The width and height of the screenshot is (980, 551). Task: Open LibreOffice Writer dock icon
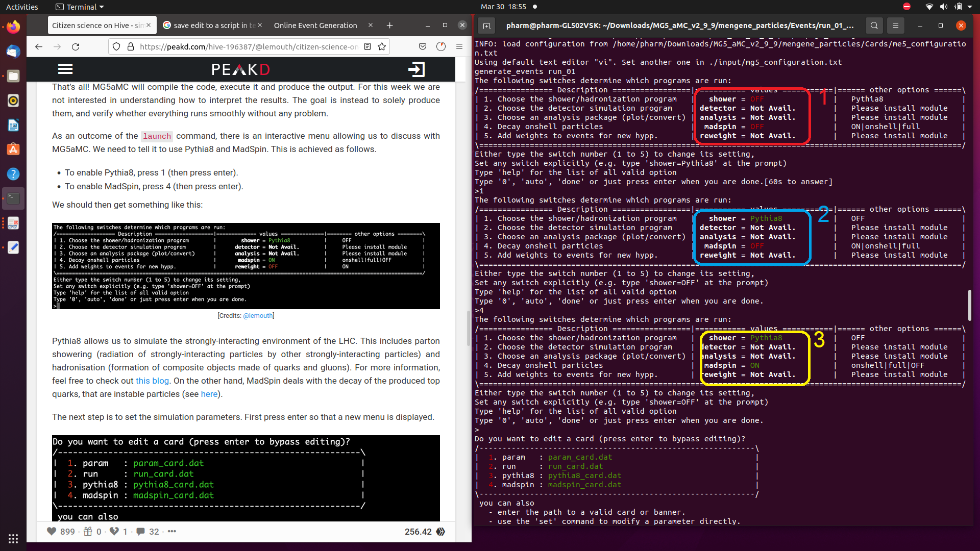tap(13, 125)
